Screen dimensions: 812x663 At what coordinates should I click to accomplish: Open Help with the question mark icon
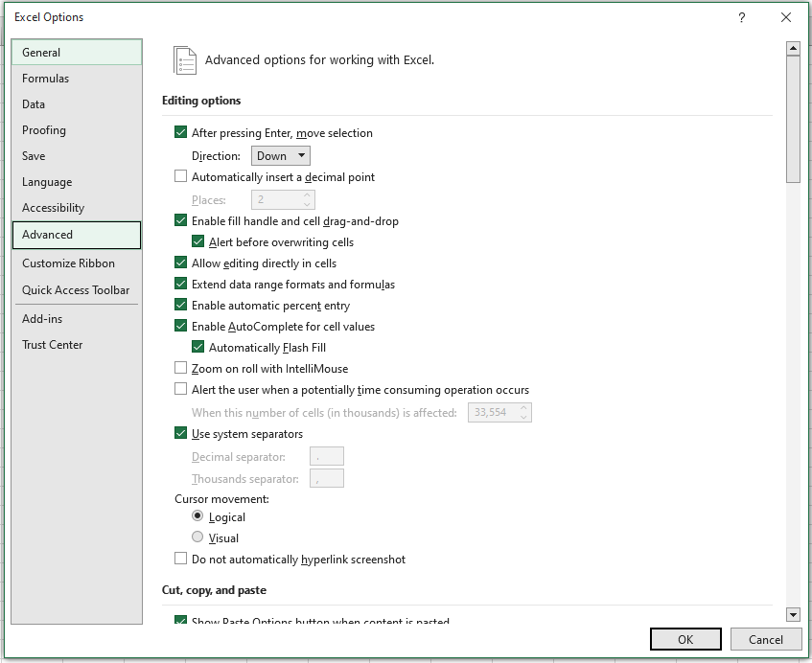point(742,17)
